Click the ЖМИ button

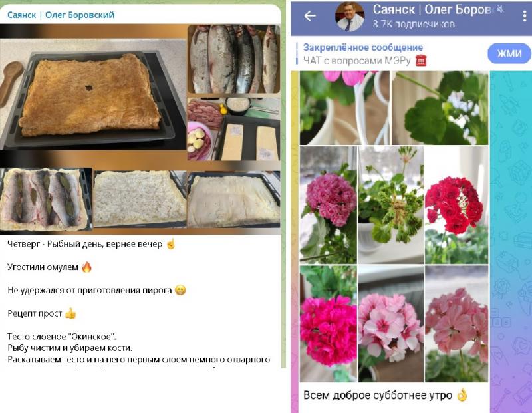point(509,53)
